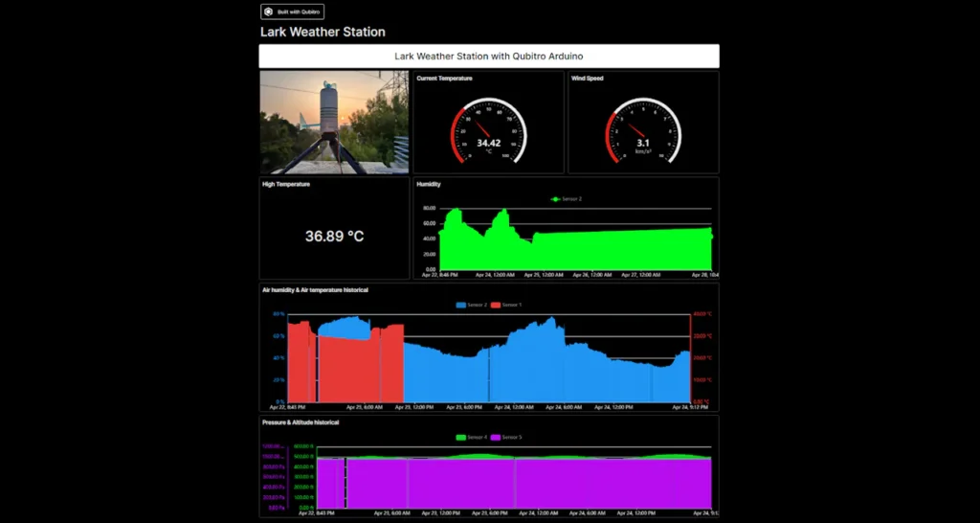This screenshot has width=980, height=523.
Task: Click the High Temperature widget title
Action: [286, 185]
